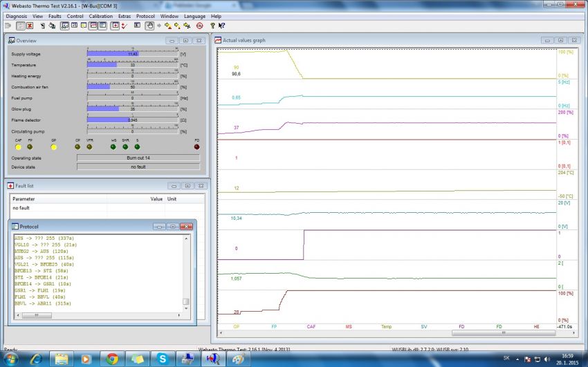The height and width of the screenshot is (367, 588).
Task: Click the Protocol panel vertical scrollbar
Action: click(185, 270)
